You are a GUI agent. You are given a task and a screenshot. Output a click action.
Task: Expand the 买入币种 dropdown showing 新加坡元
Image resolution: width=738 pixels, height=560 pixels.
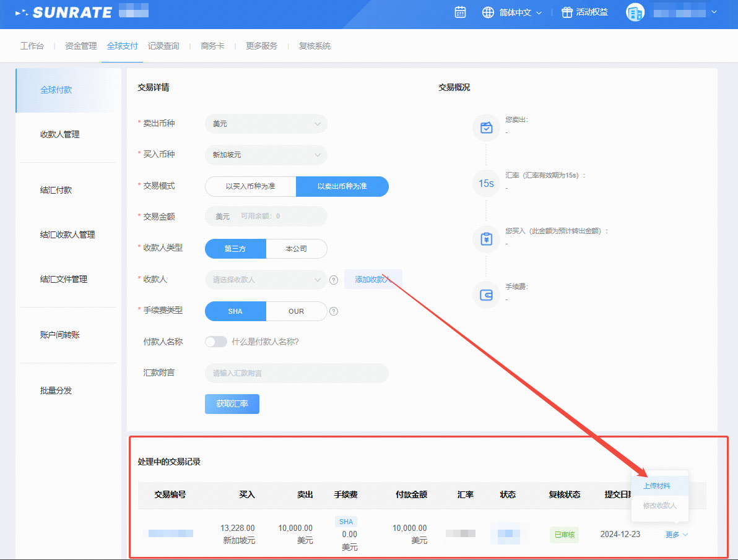(266, 155)
